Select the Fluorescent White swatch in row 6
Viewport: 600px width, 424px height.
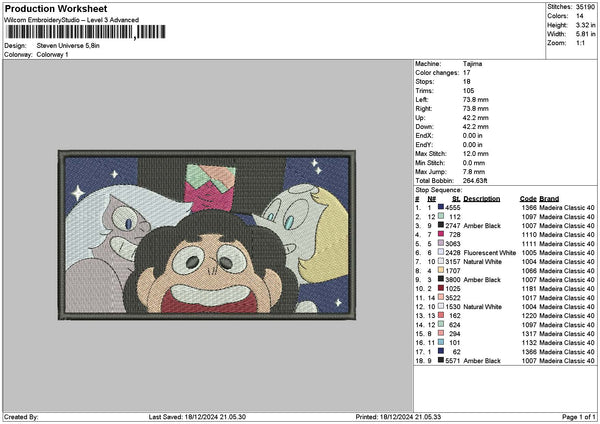pos(441,253)
